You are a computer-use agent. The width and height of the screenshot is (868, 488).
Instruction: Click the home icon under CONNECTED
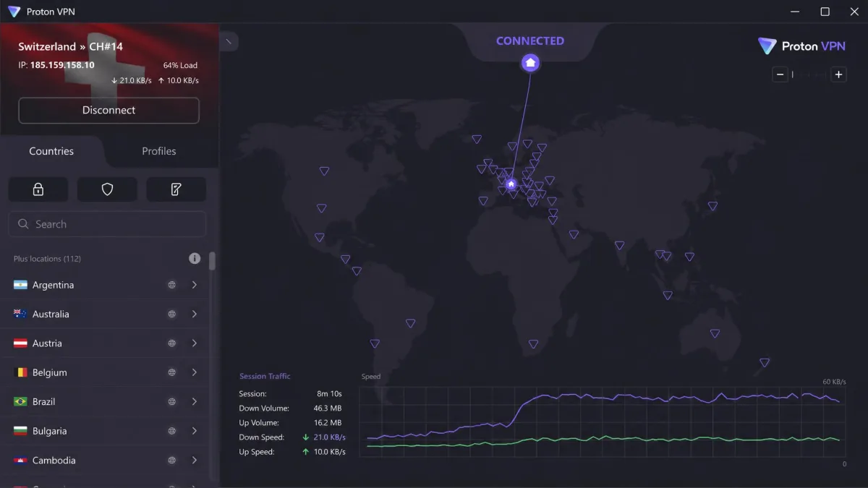[x=530, y=63]
